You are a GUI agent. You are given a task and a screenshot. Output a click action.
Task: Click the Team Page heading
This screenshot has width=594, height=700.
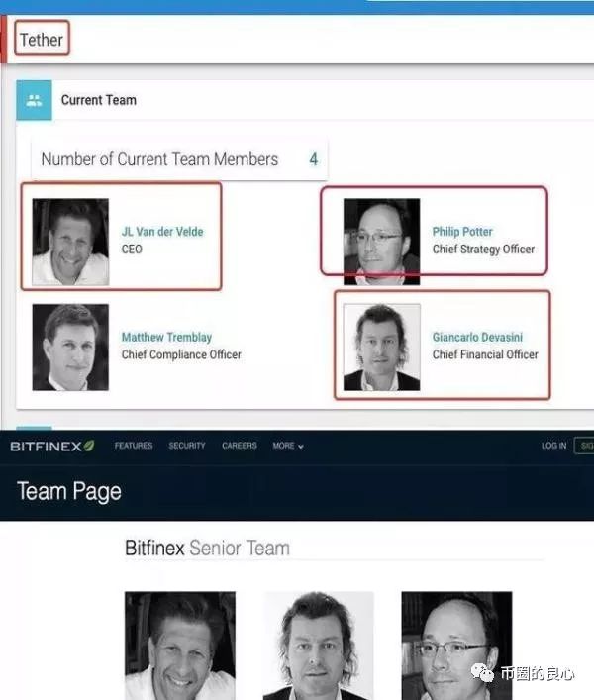click(69, 491)
